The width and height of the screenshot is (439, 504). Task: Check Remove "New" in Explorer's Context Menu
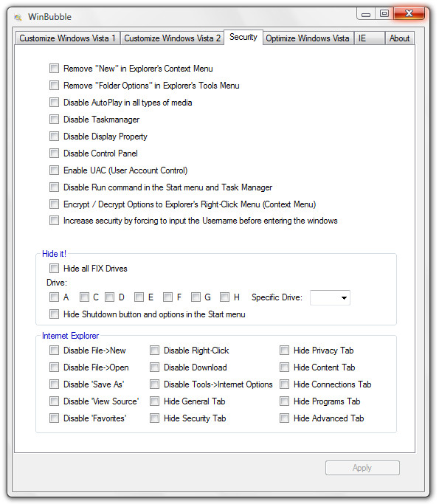pyautogui.click(x=55, y=69)
